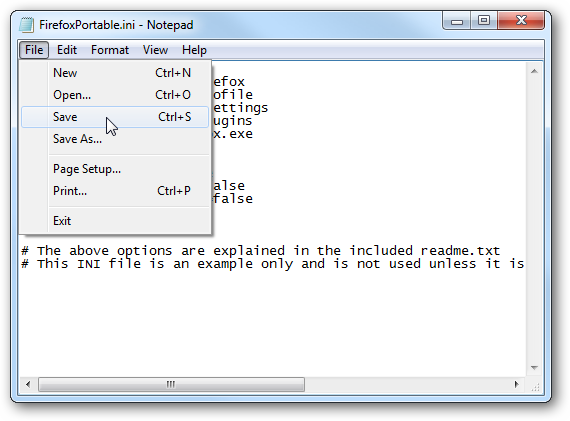The width and height of the screenshot is (570, 421).
Task: Click the horizontal scrollbar left arrow
Action: (x=28, y=384)
